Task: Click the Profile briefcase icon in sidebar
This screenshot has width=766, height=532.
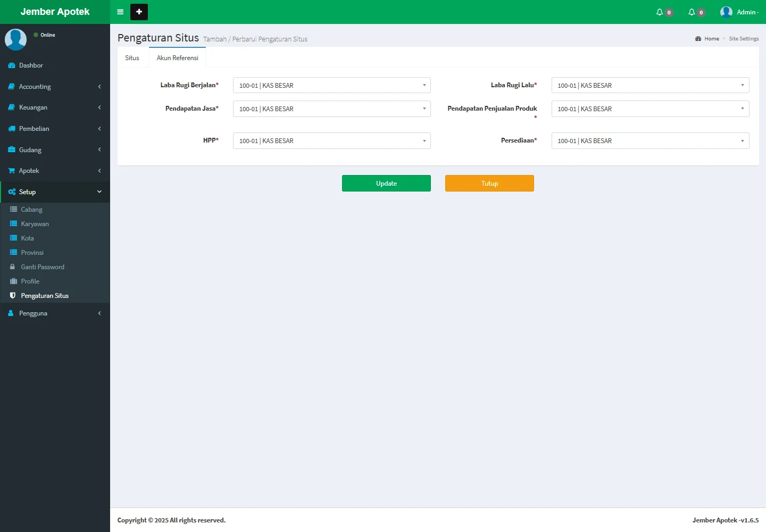Action: coord(13,281)
